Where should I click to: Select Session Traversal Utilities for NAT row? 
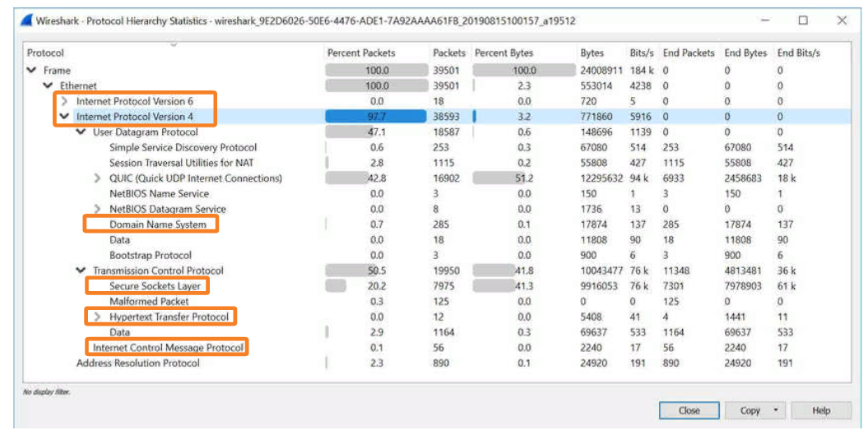click(436, 164)
